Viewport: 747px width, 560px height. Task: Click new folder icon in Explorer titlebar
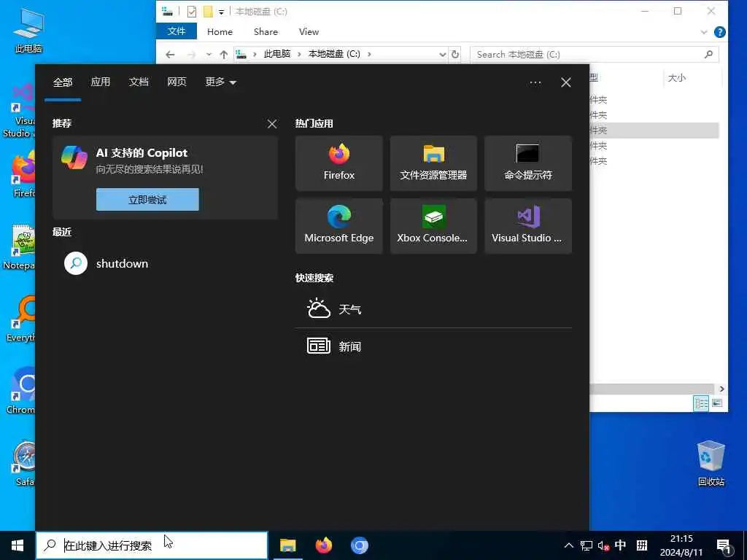(x=208, y=12)
